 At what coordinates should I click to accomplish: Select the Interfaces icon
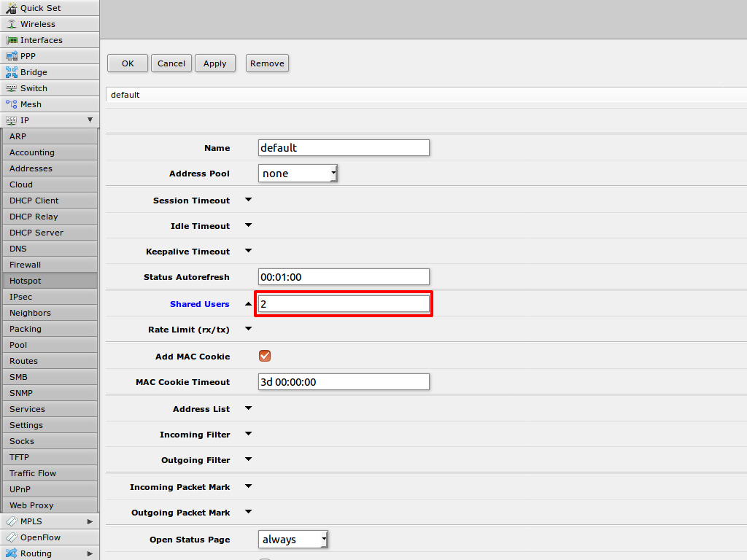point(12,40)
